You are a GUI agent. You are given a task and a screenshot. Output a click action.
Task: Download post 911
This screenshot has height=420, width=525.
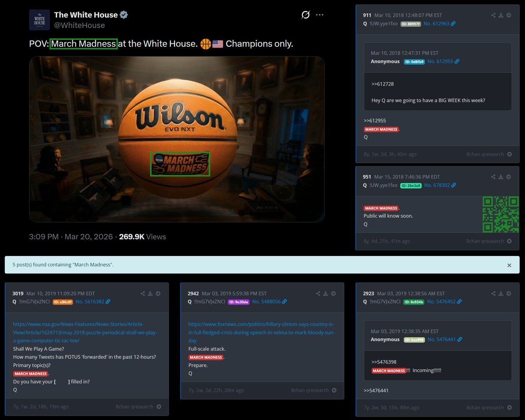[x=501, y=15]
